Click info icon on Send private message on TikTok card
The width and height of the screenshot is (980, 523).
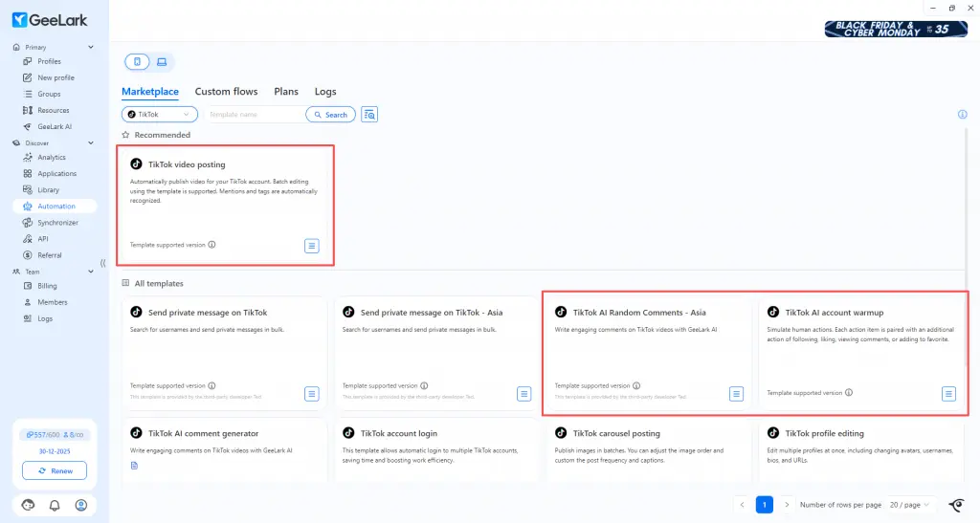click(x=212, y=385)
